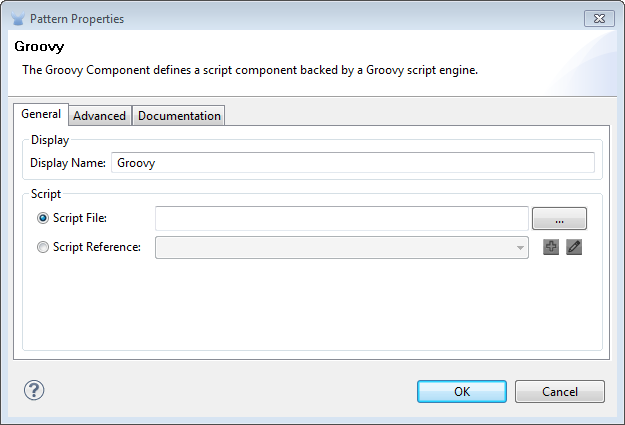Click into the Script File path field
Viewport: 625px width, 425px height.
[x=341, y=218]
